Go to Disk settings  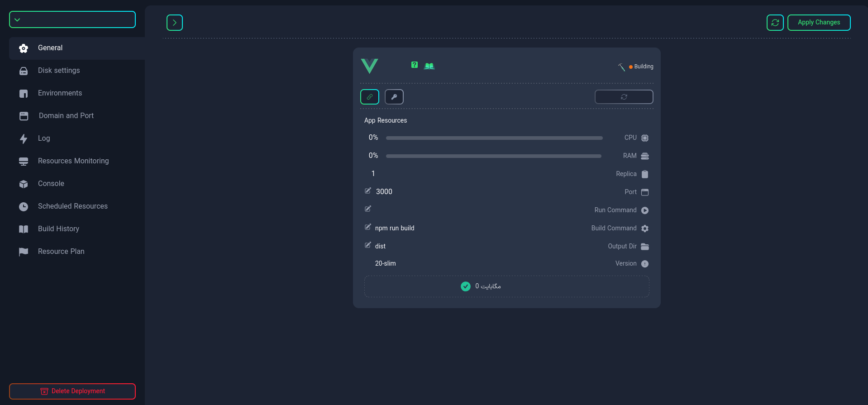77,71
